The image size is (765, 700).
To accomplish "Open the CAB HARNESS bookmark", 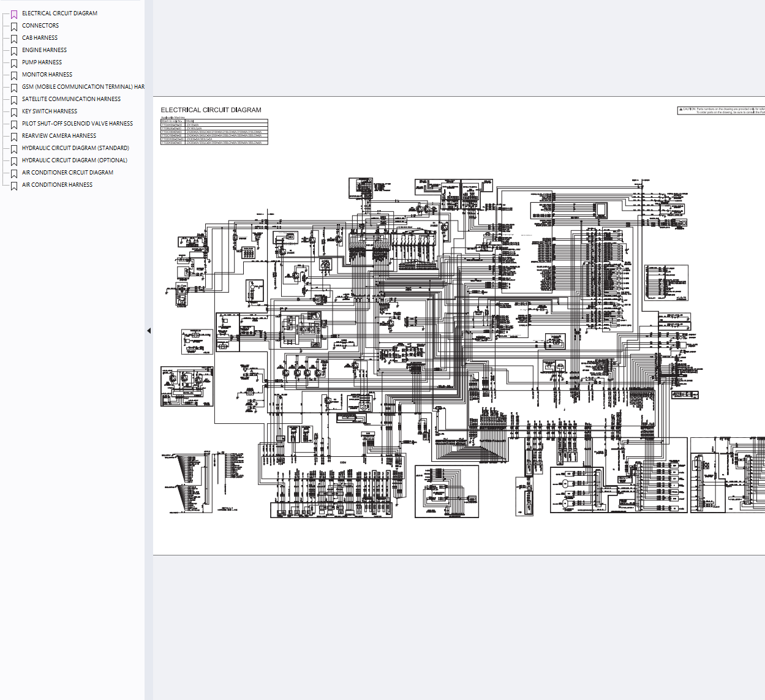I will (x=40, y=38).
